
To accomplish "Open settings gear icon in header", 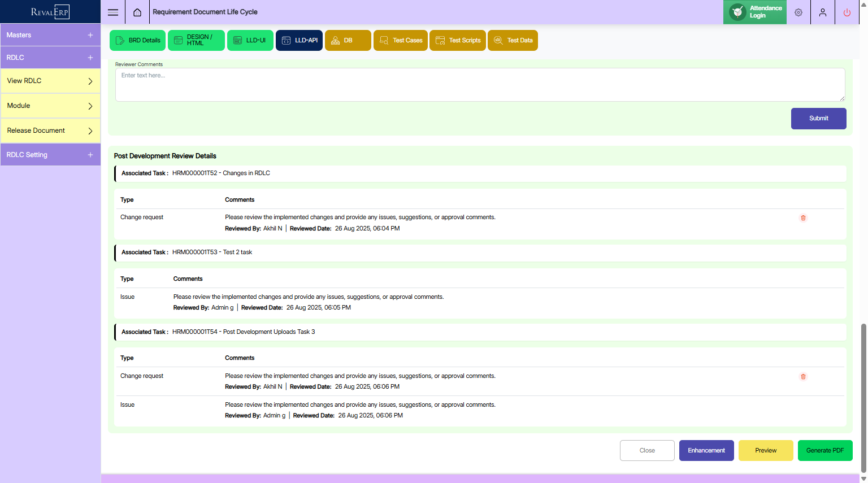I will pyautogui.click(x=798, y=12).
